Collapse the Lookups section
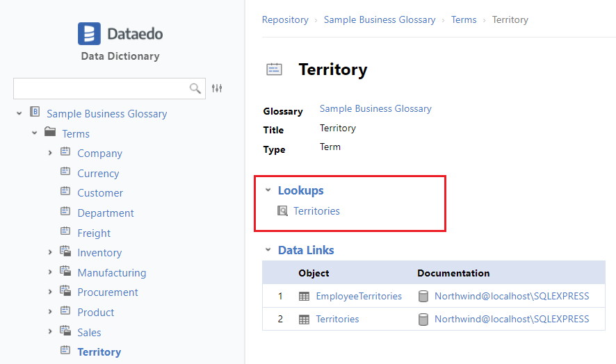616x364 pixels. 268,190
